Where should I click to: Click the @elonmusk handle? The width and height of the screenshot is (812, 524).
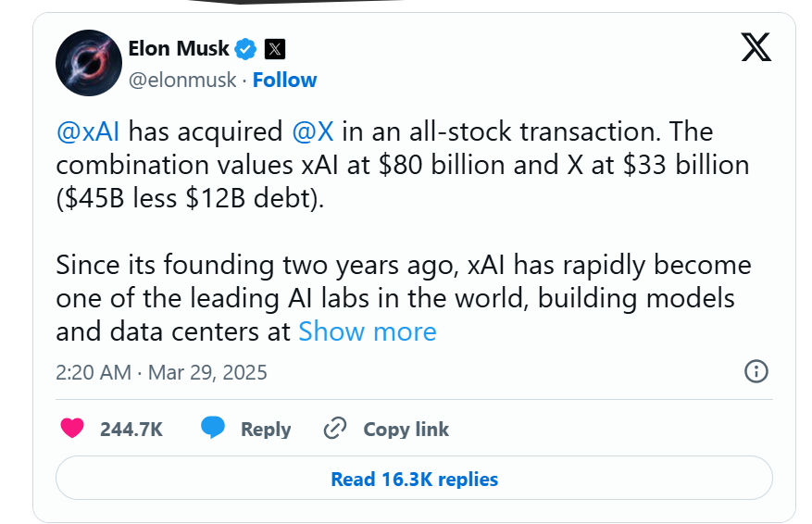tap(182, 81)
